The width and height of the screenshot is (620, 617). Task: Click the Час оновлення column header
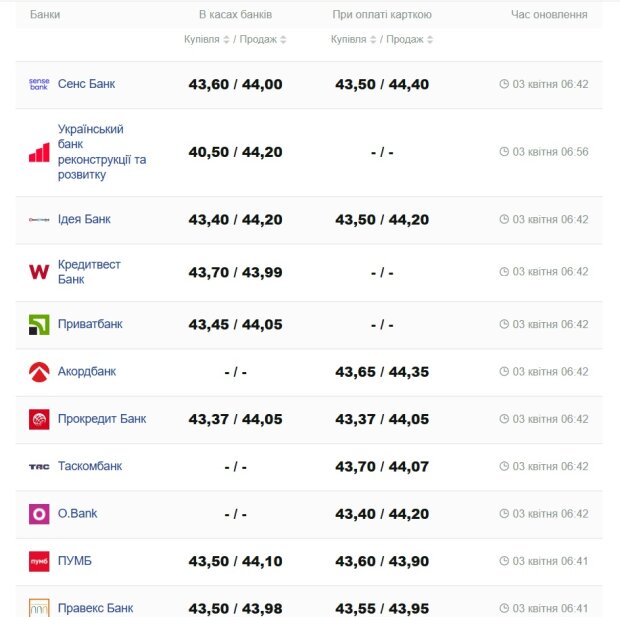coord(549,15)
